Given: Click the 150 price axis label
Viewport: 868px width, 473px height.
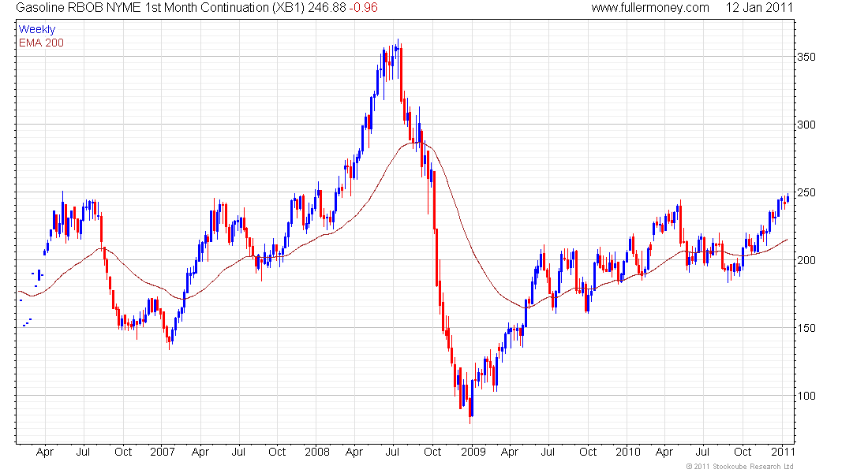Looking at the screenshot, I should (806, 328).
